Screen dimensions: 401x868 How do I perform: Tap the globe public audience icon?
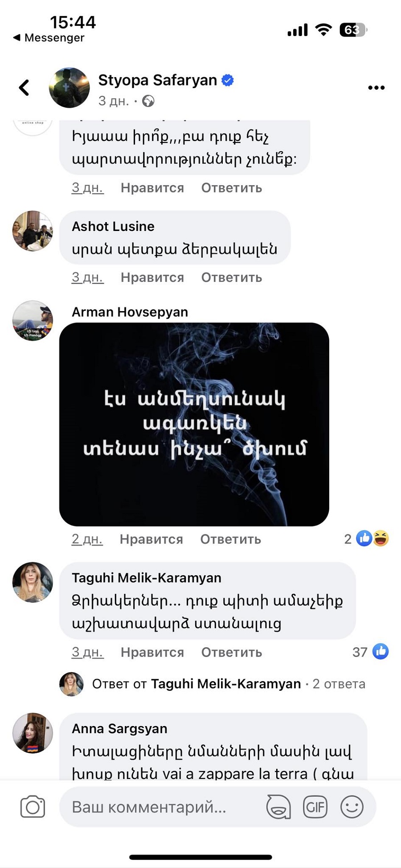click(148, 101)
